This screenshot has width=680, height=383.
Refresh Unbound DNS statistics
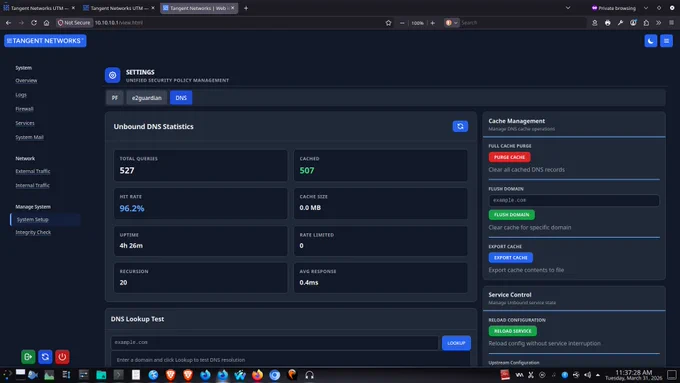click(x=460, y=126)
